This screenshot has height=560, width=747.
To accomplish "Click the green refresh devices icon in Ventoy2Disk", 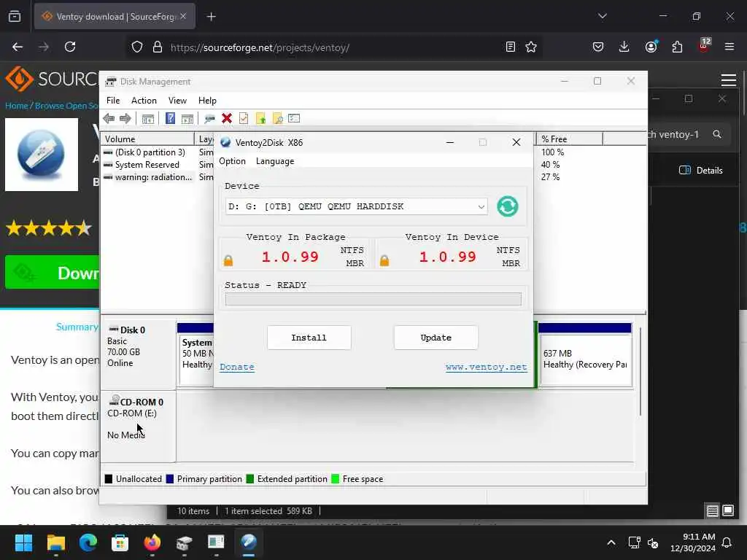I will click(x=508, y=206).
